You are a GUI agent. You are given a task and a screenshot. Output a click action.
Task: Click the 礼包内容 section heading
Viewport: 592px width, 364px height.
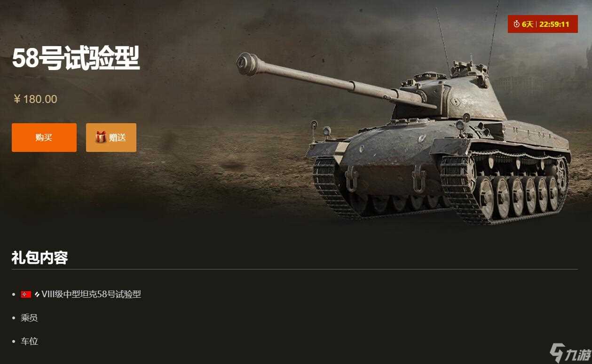point(40,258)
